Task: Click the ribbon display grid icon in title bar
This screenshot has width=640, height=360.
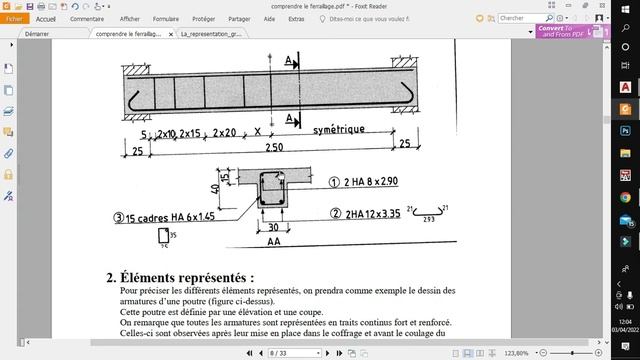Action: click(x=552, y=5)
